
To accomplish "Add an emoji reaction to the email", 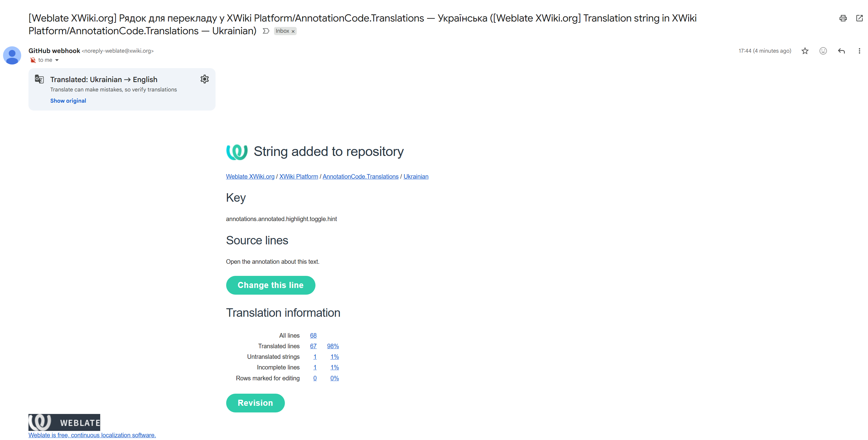I will (x=823, y=51).
